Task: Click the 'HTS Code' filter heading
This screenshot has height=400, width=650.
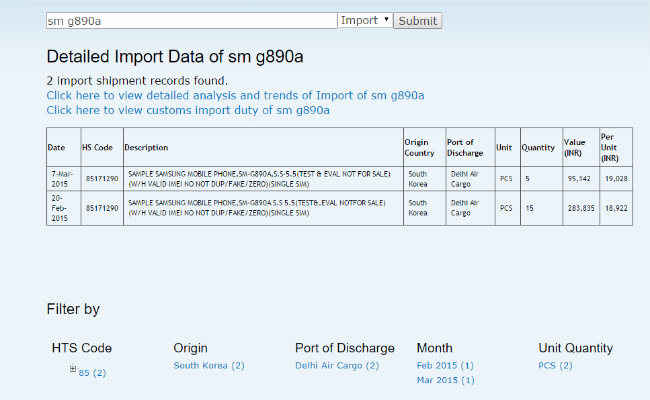Action: 82,348
